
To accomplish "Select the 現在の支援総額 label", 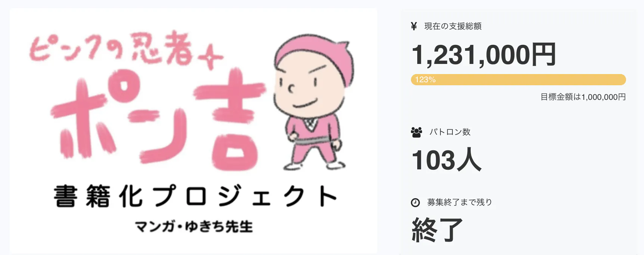I will tap(453, 26).
